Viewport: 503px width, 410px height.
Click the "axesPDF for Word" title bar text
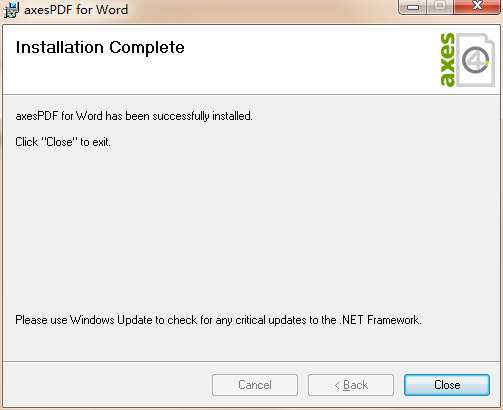point(76,10)
